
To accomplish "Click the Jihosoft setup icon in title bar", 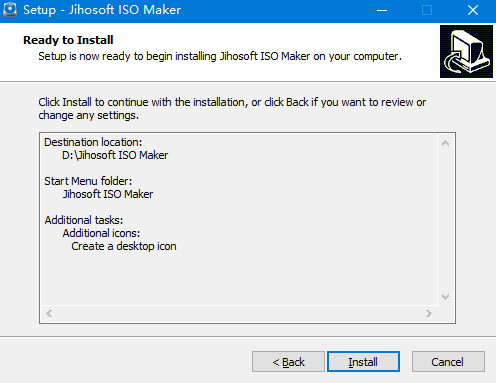I will point(10,10).
